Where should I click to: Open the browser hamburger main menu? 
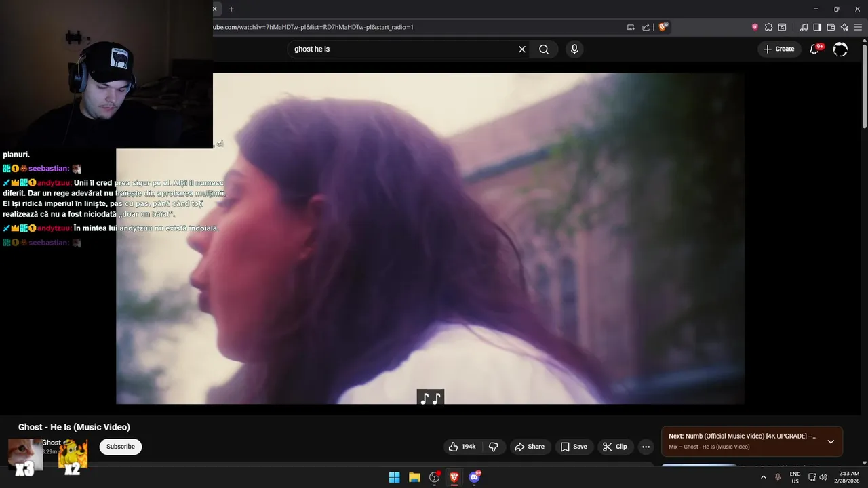point(859,27)
